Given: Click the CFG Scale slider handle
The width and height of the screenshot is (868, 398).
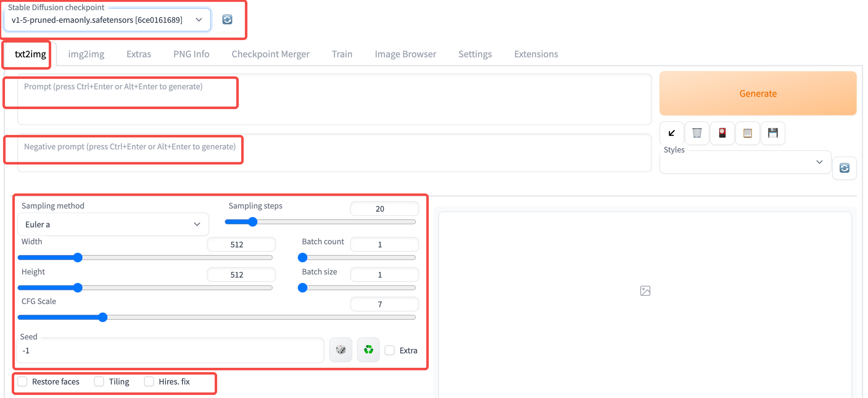Looking at the screenshot, I should (103, 317).
